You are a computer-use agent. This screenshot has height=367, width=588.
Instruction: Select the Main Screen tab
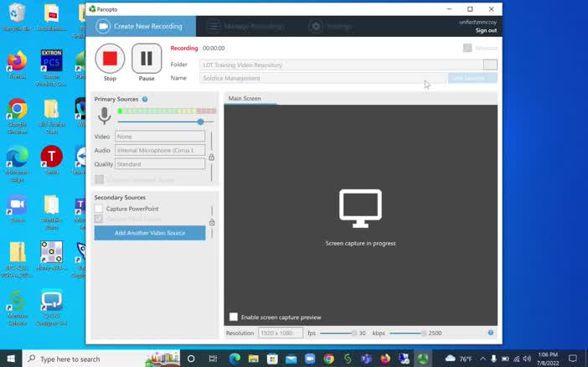[245, 99]
